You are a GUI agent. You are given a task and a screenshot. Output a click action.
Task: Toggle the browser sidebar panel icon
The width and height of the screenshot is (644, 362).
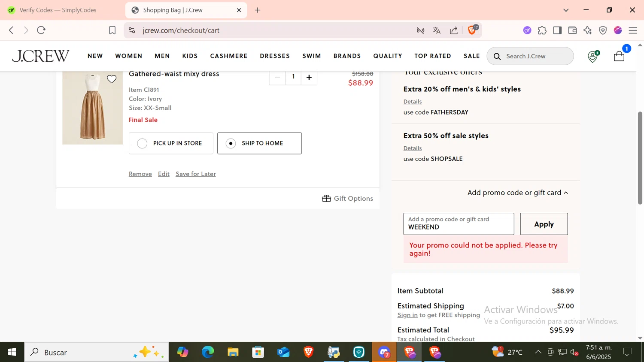[x=557, y=30]
